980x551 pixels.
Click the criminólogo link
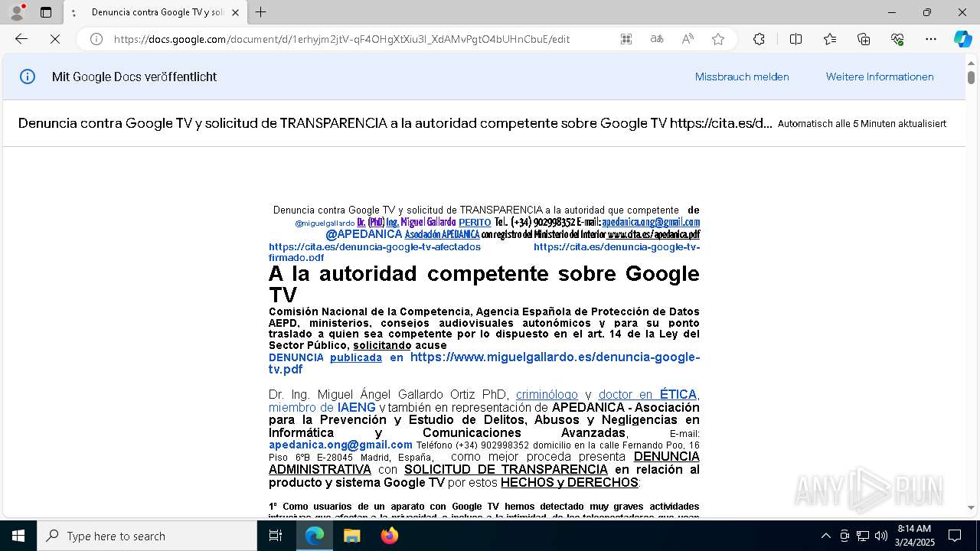547,395
